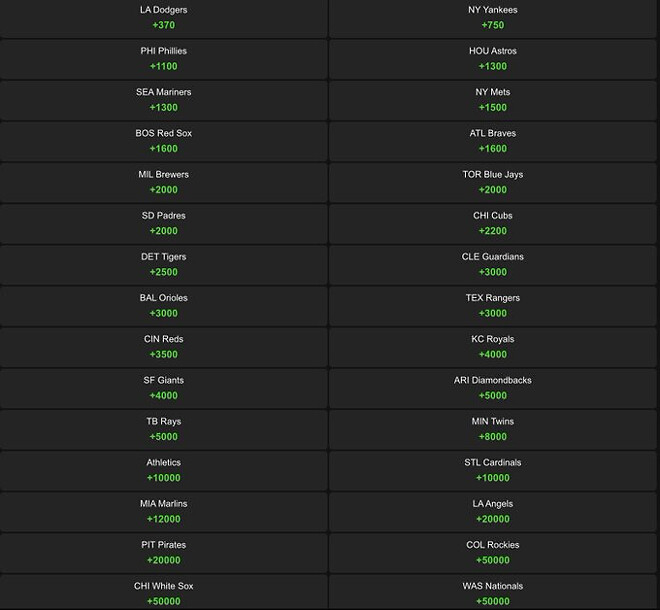Viewport: 660px width, 610px height.
Task: Pick PHI Phillies at +1100
Action: point(163,59)
